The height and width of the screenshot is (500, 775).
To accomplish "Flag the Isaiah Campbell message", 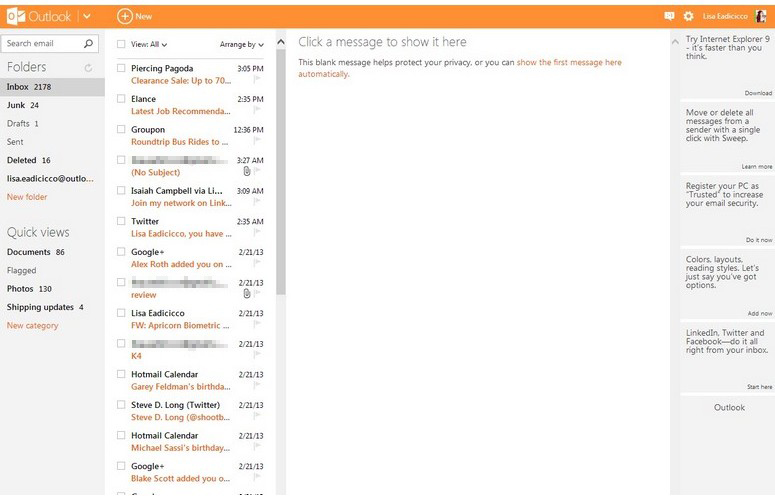I will pos(257,202).
